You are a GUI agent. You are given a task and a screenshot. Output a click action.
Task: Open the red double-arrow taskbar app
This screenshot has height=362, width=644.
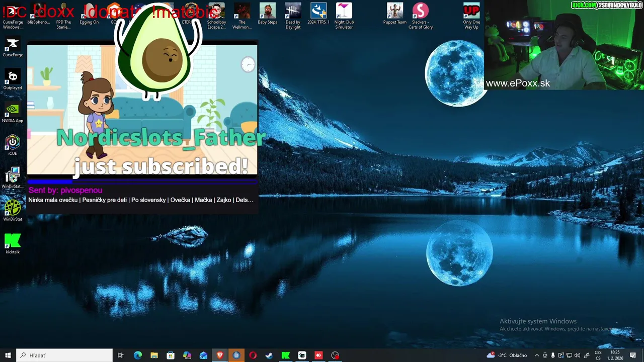[318, 355]
